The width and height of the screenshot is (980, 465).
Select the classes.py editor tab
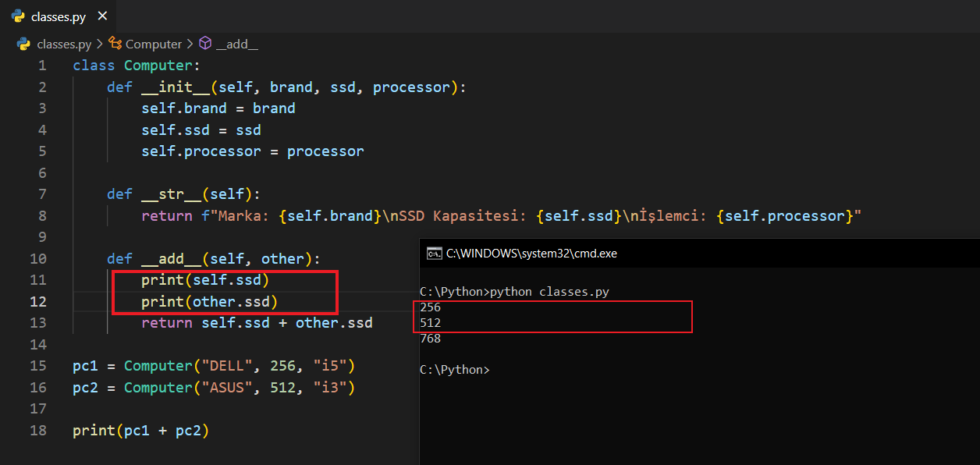tap(58, 16)
